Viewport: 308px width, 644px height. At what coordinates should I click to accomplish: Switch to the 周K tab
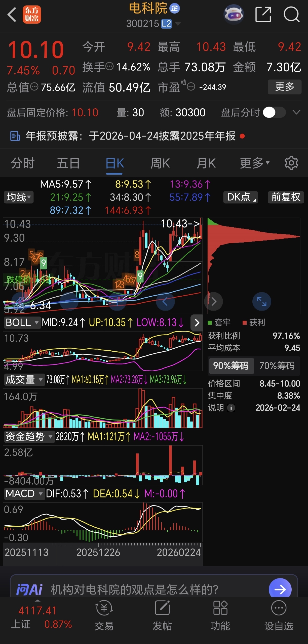(160, 163)
